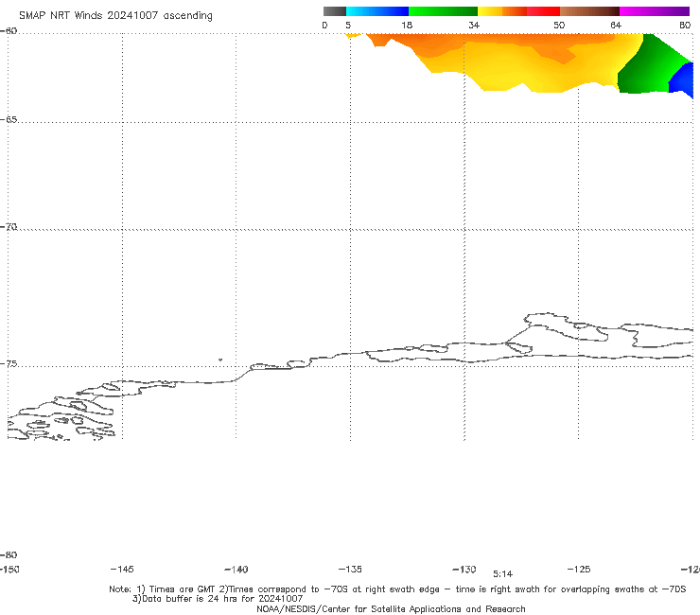The height and width of the screenshot is (615, 700).
Task: Click the latitude label '-75'
Action: click(9, 364)
